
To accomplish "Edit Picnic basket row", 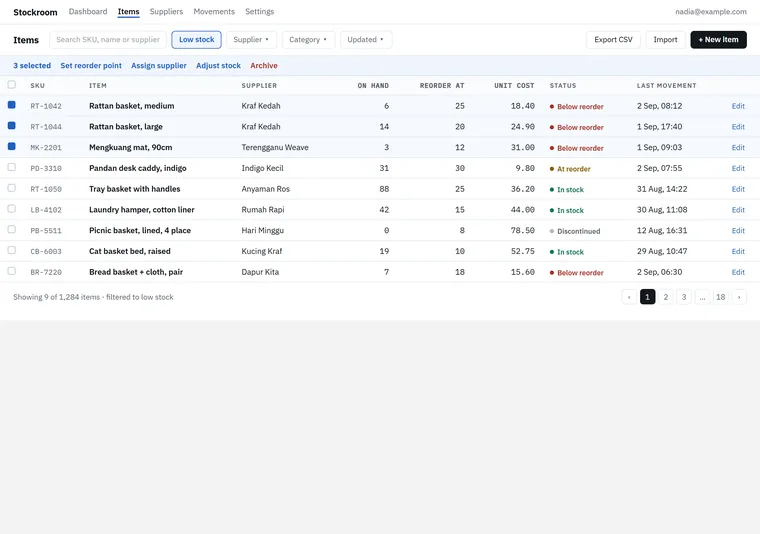I will coord(738,231).
